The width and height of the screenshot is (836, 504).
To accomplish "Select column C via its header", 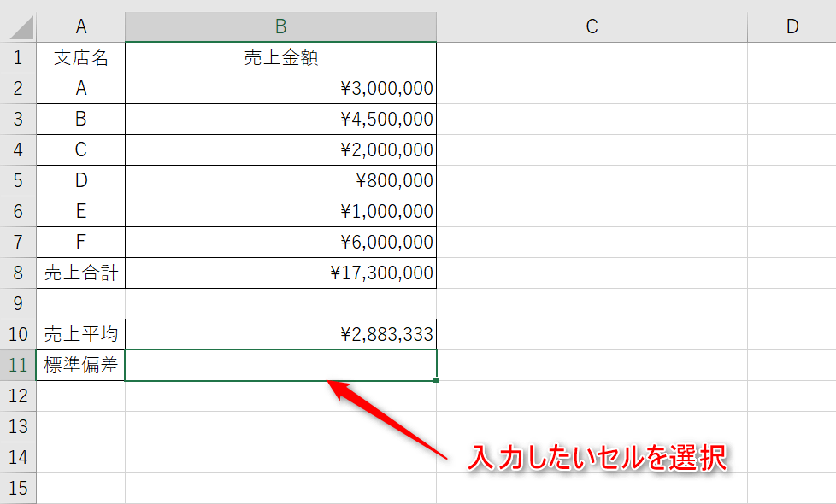I will pyautogui.click(x=591, y=26).
